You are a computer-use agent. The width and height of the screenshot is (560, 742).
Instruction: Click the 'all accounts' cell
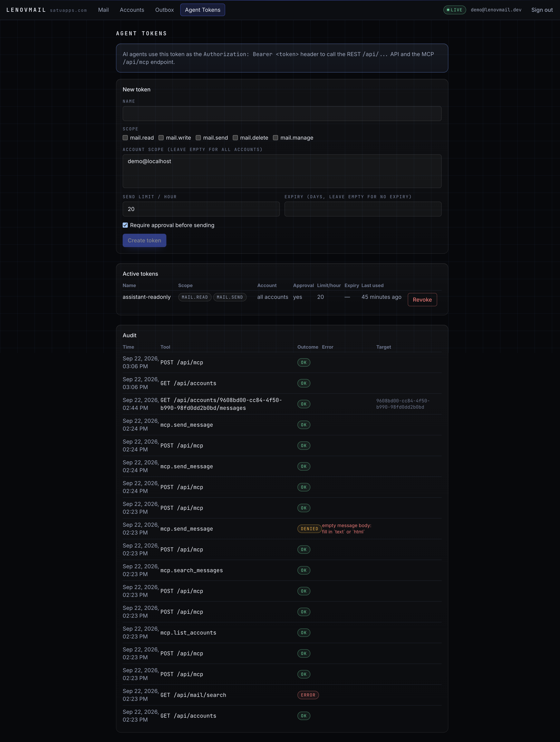[273, 297]
